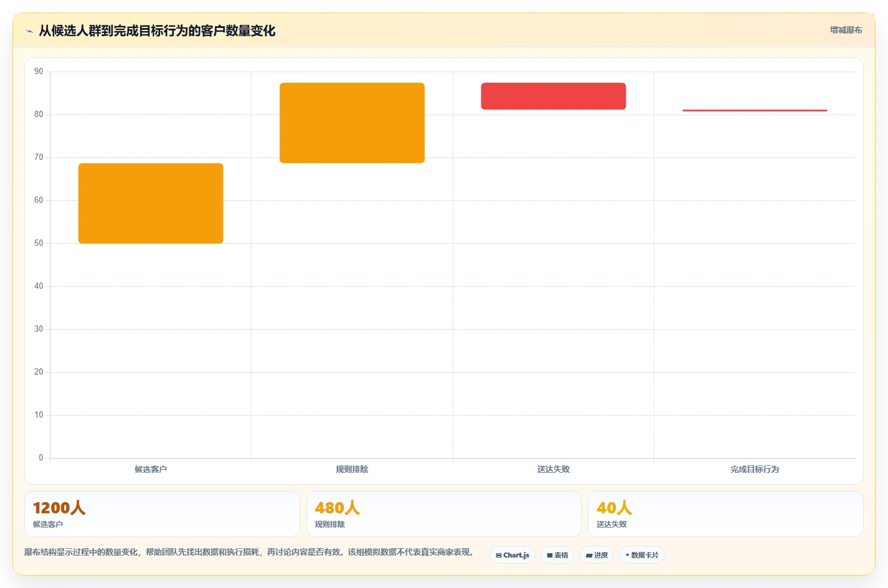Click the 候选客户 x-axis label
The width and height of the screenshot is (888, 588).
(x=151, y=469)
